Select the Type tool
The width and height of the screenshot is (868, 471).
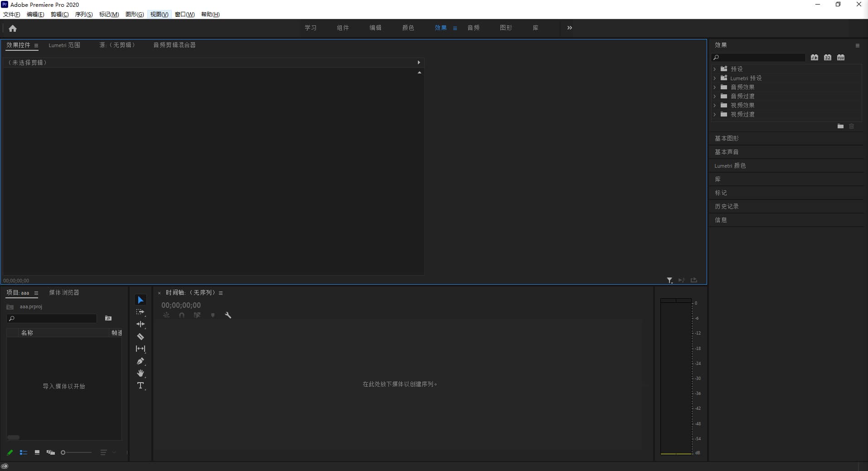(x=141, y=386)
